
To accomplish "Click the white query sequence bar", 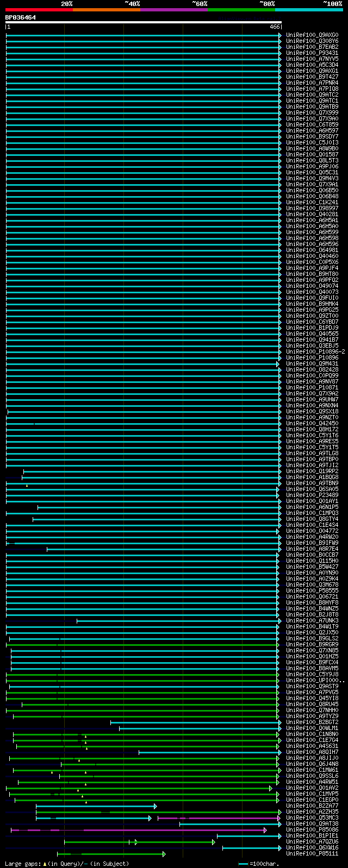I will pos(144,23).
